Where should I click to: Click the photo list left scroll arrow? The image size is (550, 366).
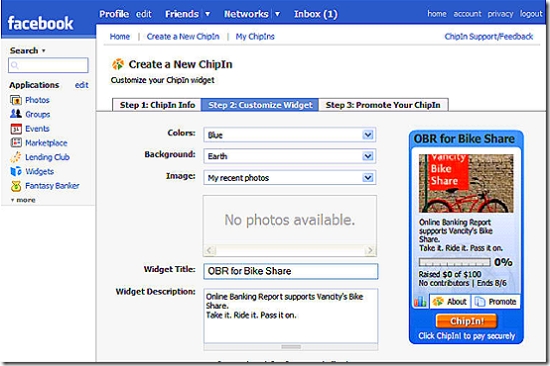[x=209, y=250]
